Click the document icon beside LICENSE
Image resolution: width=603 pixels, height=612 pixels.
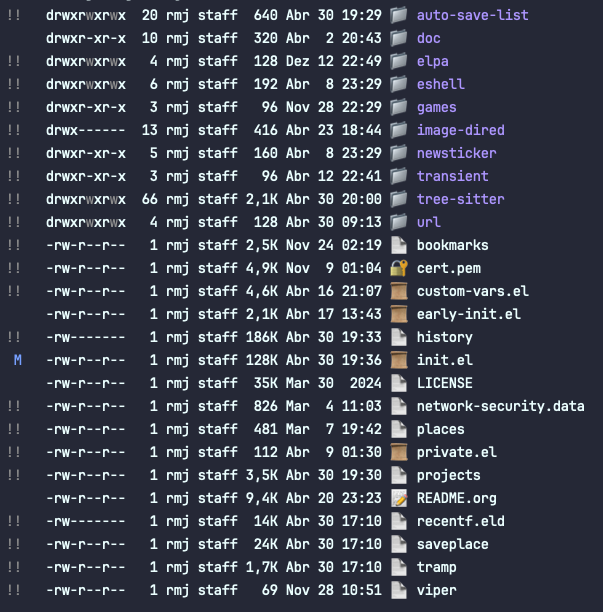coord(398,383)
